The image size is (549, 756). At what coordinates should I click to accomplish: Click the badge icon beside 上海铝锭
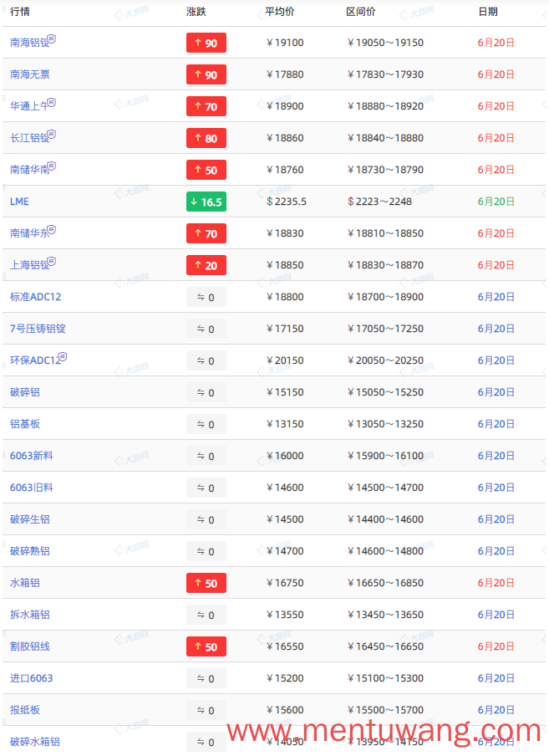pyautogui.click(x=52, y=261)
